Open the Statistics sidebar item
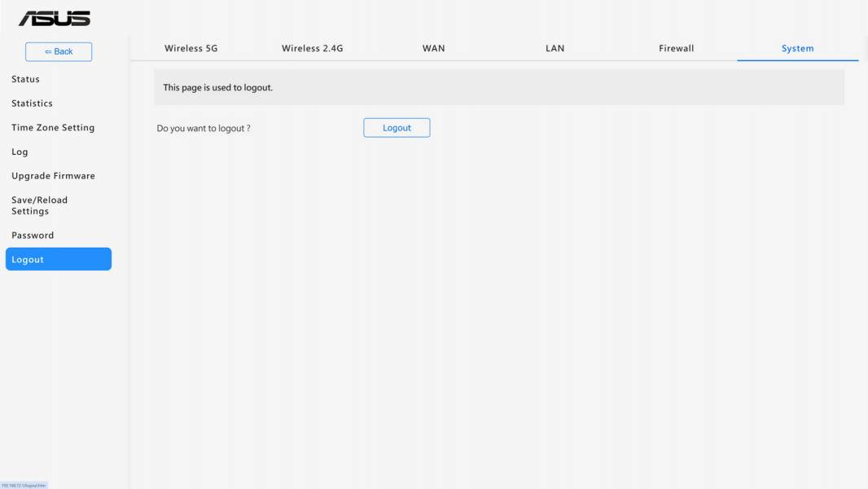 32,104
